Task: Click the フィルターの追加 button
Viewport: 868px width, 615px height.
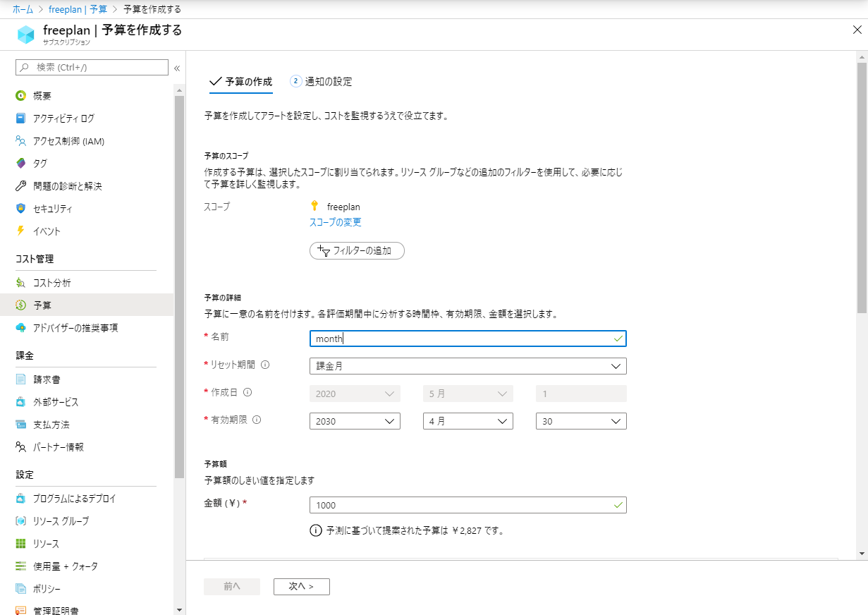Action: 357,250
